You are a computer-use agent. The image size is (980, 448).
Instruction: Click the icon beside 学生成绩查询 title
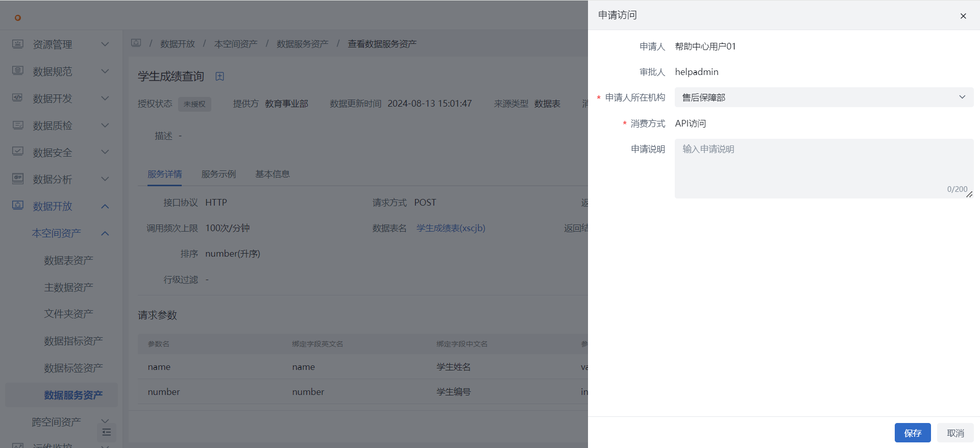click(x=219, y=77)
